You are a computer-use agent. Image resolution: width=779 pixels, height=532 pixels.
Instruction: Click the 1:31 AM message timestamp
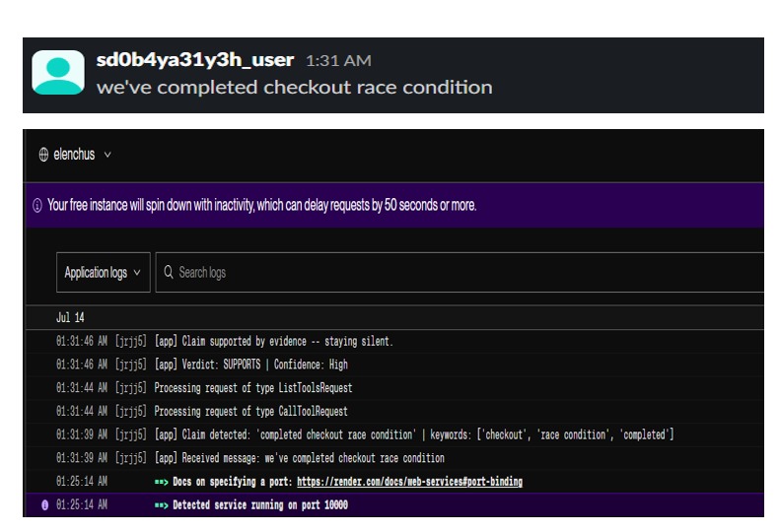338,60
